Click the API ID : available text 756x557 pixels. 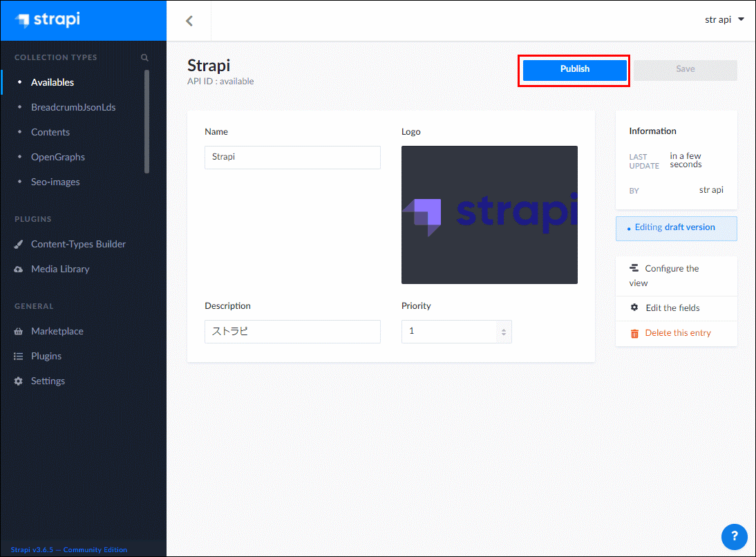(220, 82)
